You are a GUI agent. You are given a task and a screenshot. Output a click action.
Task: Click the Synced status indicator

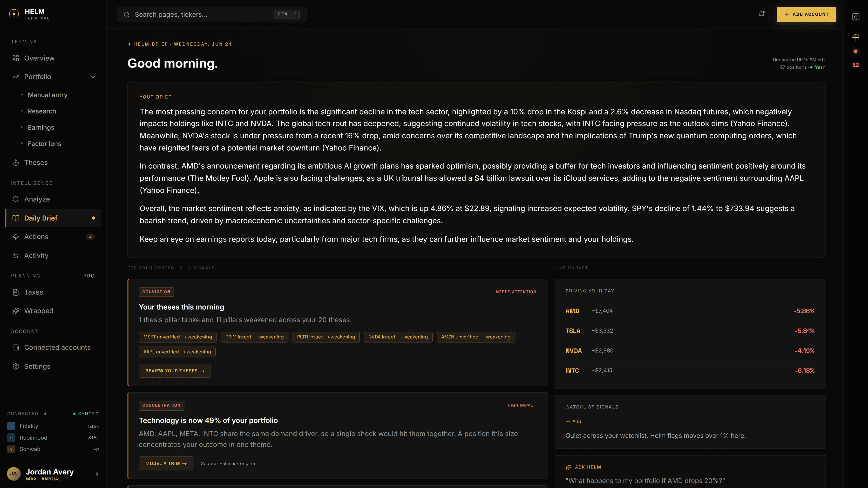pos(86,414)
